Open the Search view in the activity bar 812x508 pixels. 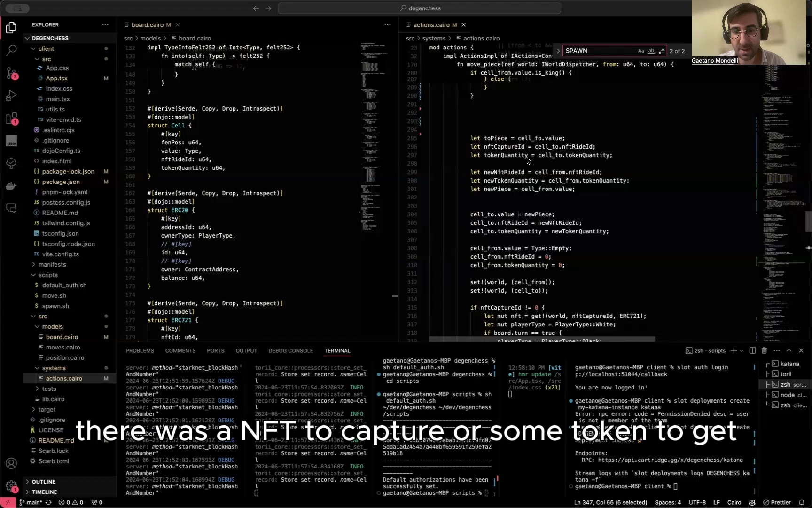11,49
